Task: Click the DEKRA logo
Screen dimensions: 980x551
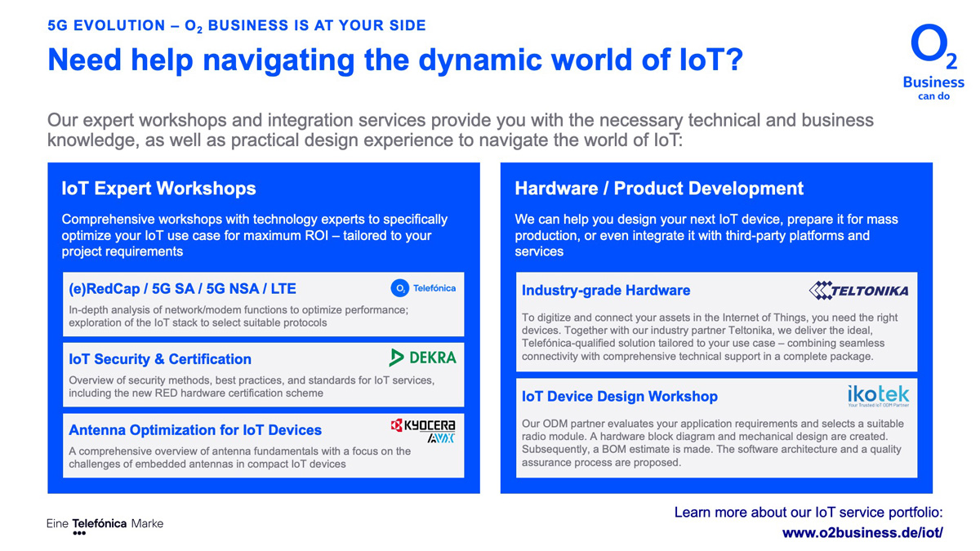Action: point(422,358)
